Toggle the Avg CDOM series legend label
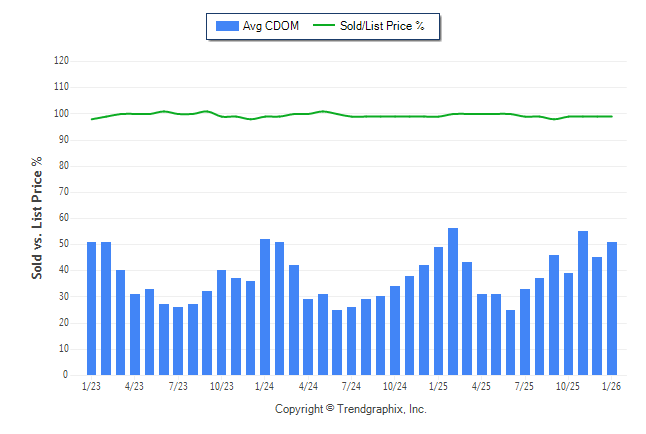 271,26
